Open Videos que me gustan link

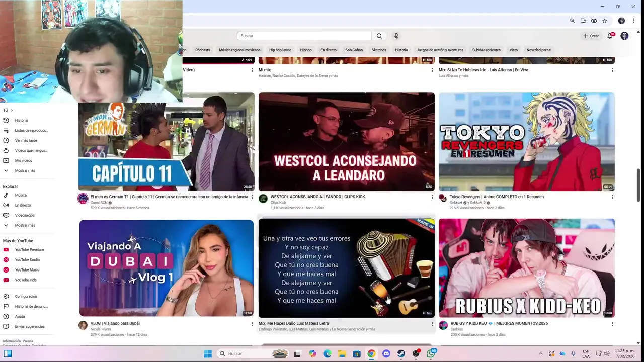click(31, 150)
